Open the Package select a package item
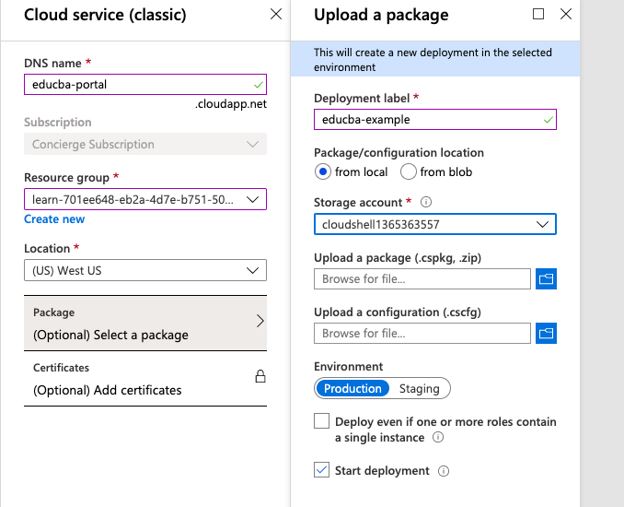 145,323
